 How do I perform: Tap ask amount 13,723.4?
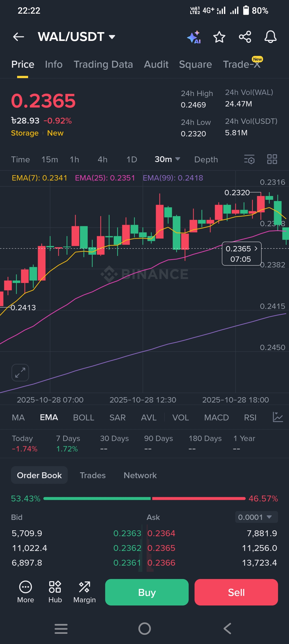click(260, 563)
